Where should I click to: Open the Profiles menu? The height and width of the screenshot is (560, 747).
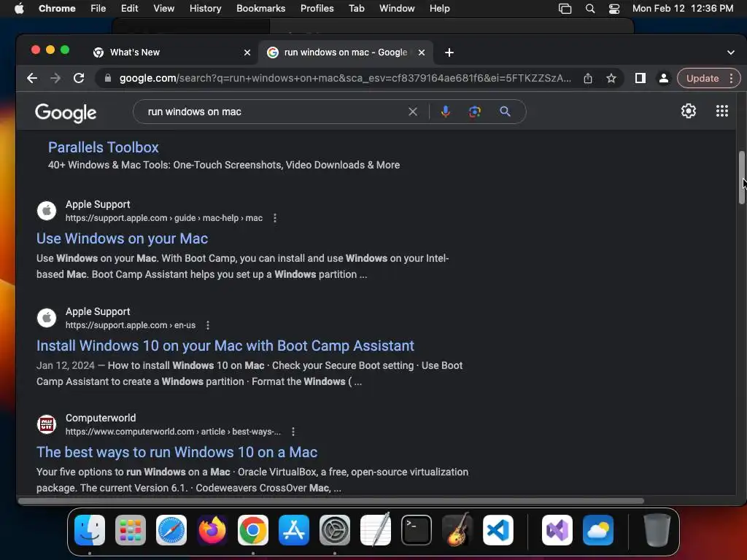[x=317, y=9]
